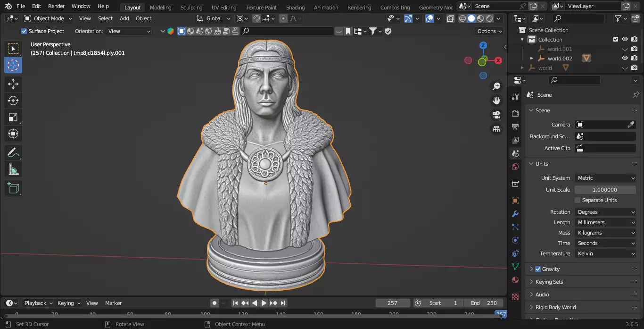Select the Add Cube tool

[x=13, y=188]
